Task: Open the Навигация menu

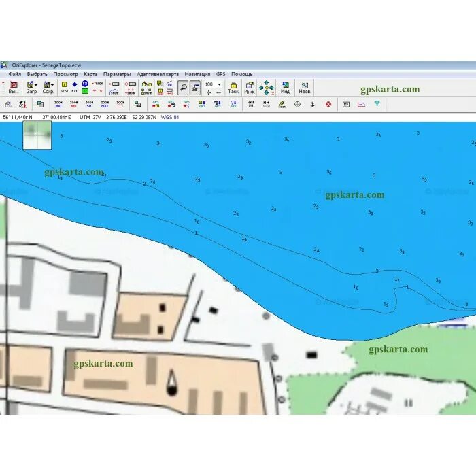Action: coord(197,74)
